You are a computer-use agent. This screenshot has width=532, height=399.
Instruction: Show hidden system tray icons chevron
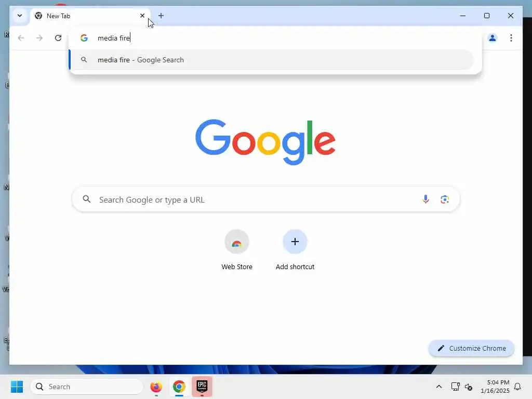click(438, 387)
